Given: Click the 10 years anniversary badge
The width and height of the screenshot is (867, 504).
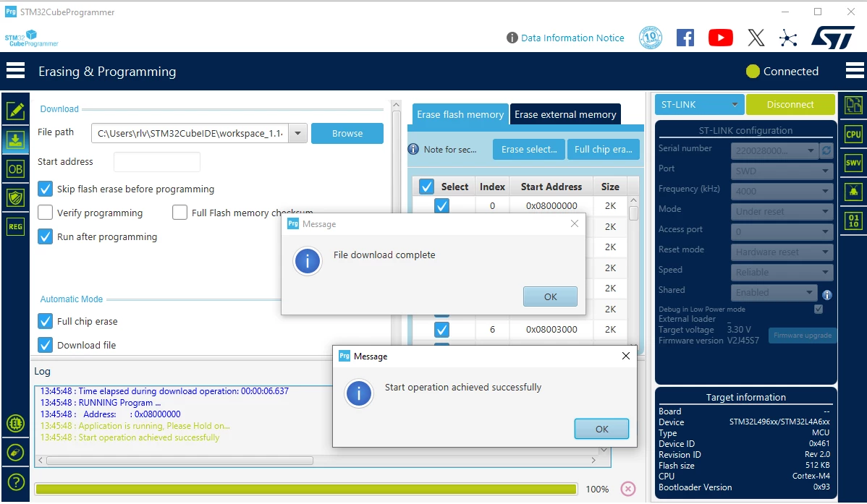Looking at the screenshot, I should (x=650, y=38).
